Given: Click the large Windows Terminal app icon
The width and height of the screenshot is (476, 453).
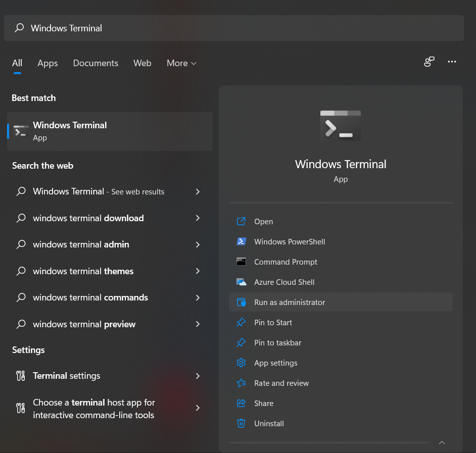Looking at the screenshot, I should point(341,125).
